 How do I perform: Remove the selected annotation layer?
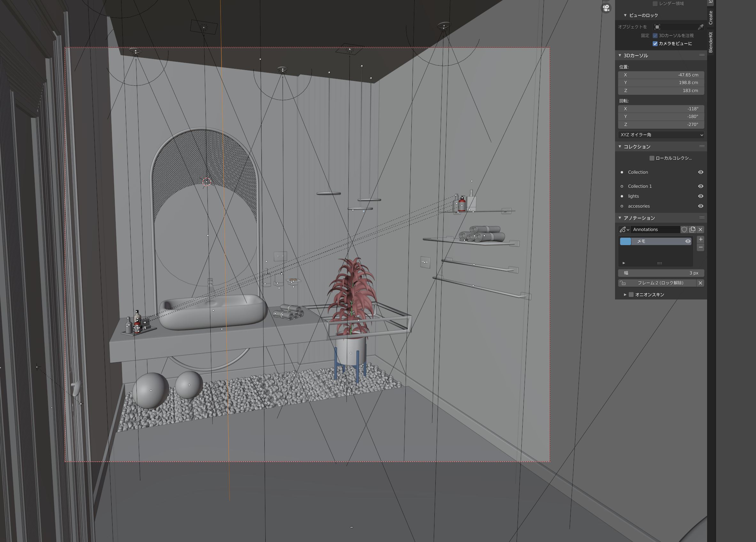700,248
